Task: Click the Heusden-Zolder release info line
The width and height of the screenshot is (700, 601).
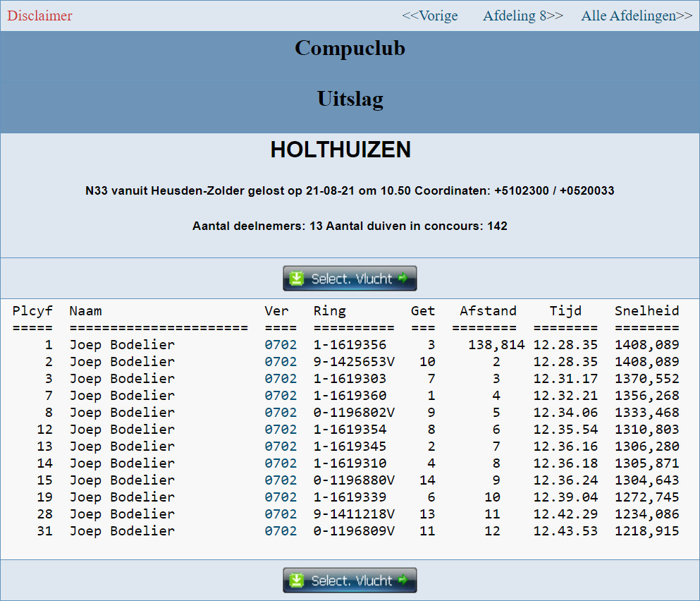Action: pos(350,190)
